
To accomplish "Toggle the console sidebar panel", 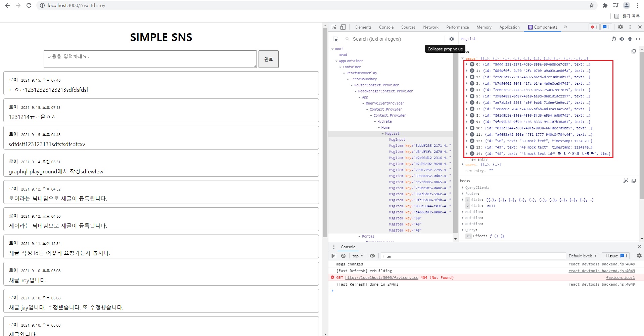I will [x=333, y=256].
